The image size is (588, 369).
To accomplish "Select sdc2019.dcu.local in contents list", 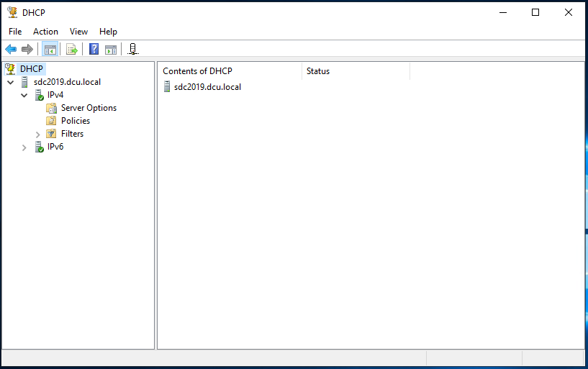I will [x=207, y=87].
